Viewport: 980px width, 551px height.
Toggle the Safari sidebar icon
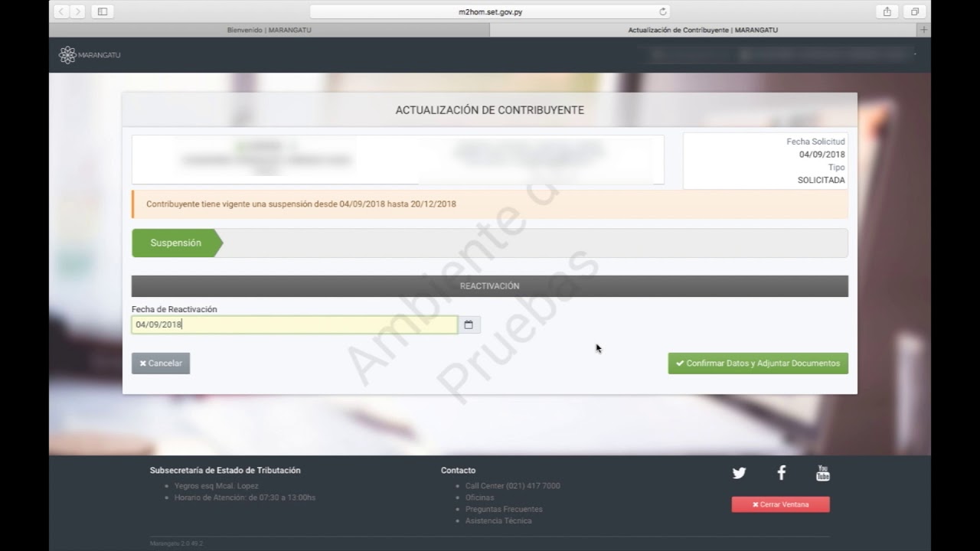tap(103, 11)
